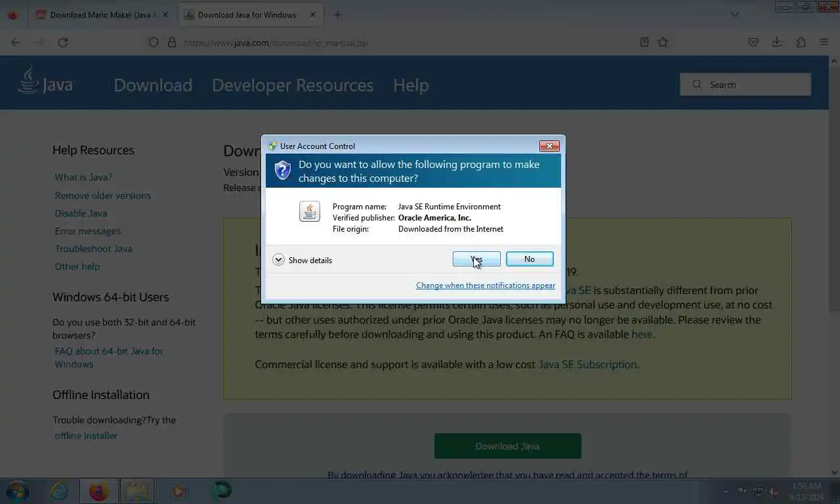840x504 pixels.
Task: Close the Download Java for Windows tab
Action: (x=312, y=14)
